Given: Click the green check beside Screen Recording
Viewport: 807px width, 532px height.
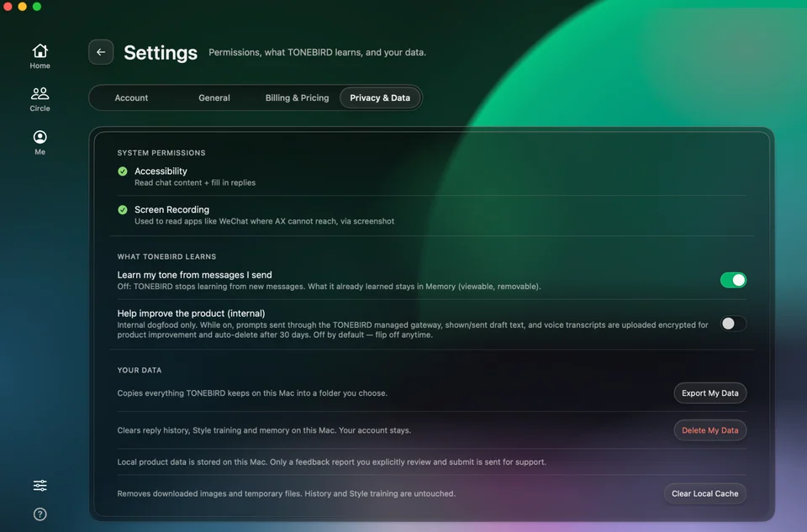Looking at the screenshot, I should pyautogui.click(x=123, y=210).
